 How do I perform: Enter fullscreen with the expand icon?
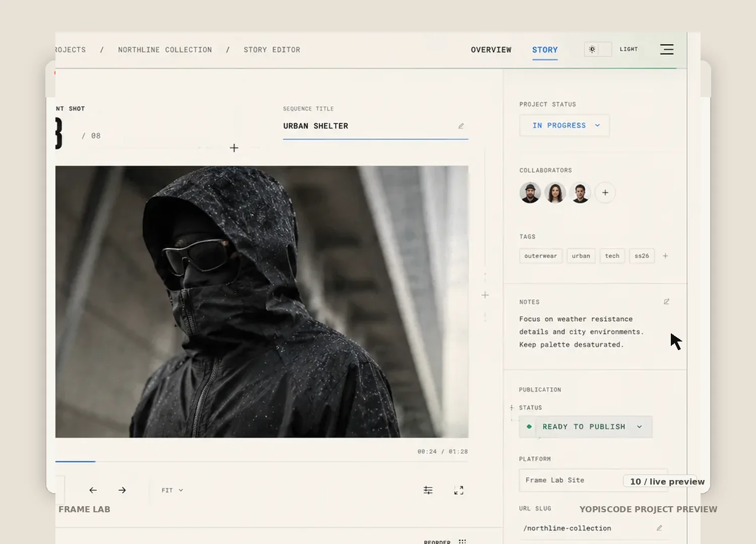(x=459, y=490)
